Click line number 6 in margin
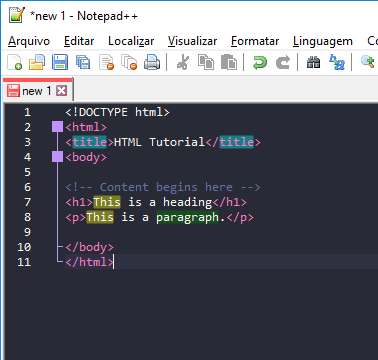The height and width of the screenshot is (360, 378). tap(27, 187)
